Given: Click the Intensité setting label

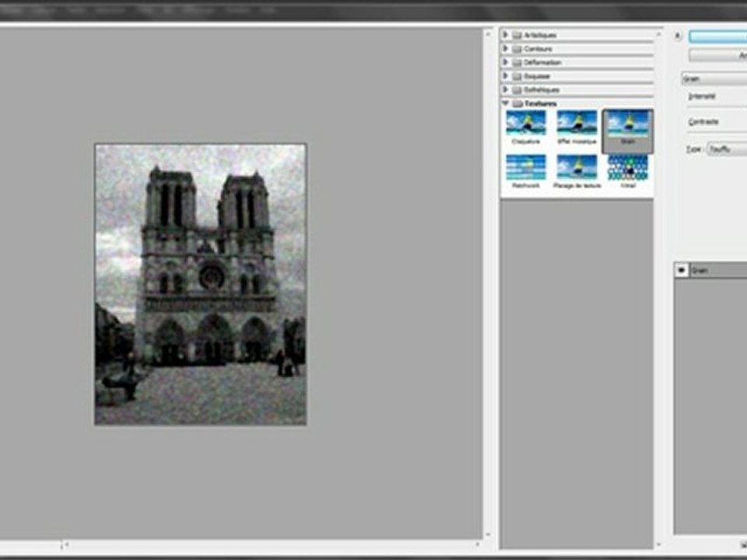Looking at the screenshot, I should [702, 96].
